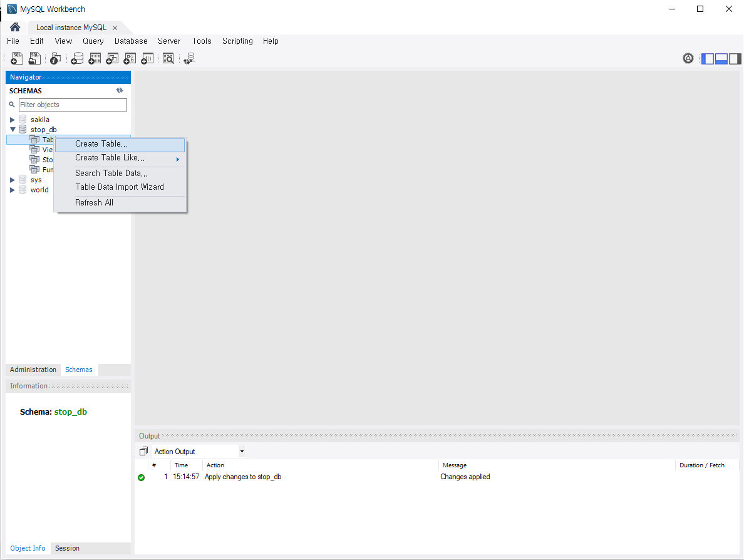Select the world schema name

pyautogui.click(x=39, y=190)
